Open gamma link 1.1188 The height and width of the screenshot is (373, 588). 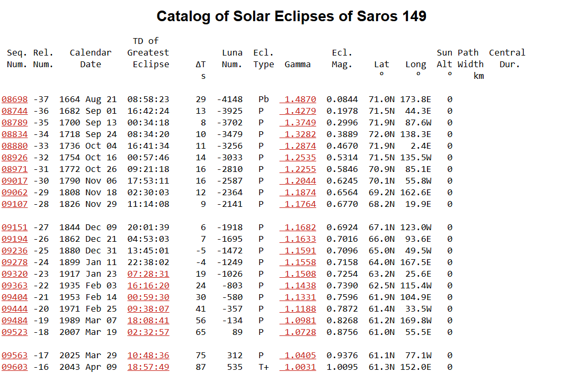[298, 308]
